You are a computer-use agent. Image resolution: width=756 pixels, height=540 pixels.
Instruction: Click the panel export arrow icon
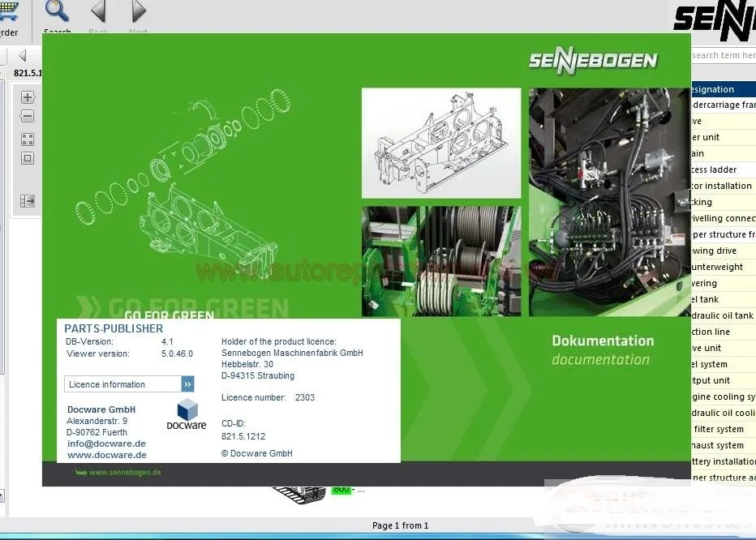pos(28,200)
